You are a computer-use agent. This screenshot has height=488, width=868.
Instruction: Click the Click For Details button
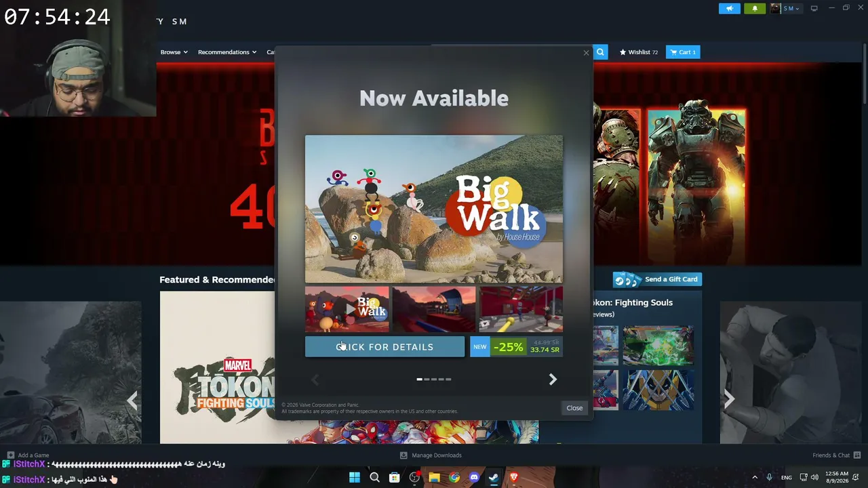click(384, 347)
